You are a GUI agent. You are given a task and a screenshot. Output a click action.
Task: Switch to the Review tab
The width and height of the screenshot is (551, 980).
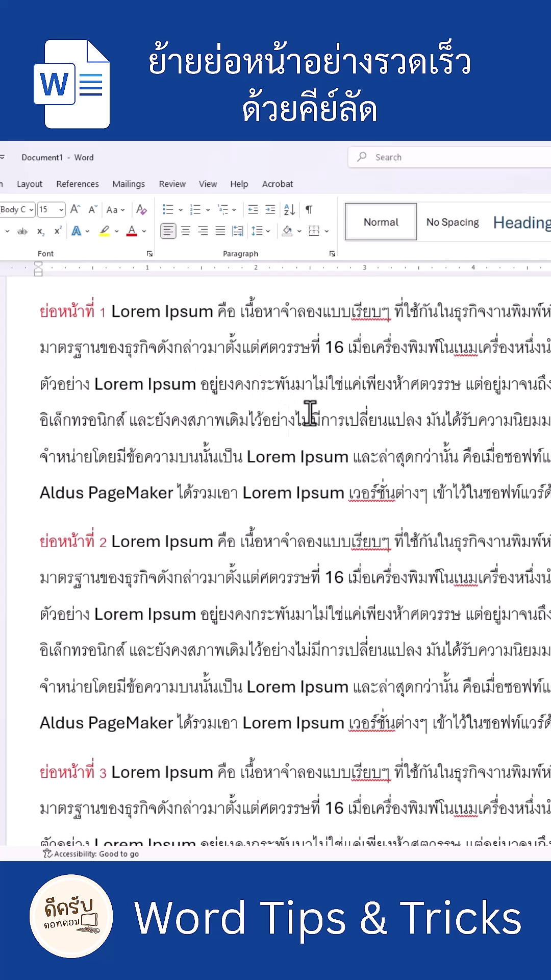(172, 184)
